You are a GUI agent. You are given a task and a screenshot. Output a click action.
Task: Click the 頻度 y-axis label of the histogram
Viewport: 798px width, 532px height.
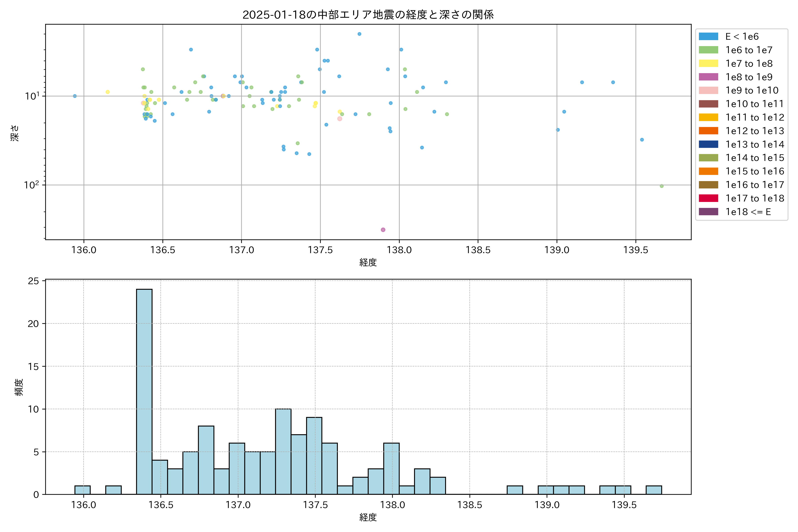click(x=19, y=387)
